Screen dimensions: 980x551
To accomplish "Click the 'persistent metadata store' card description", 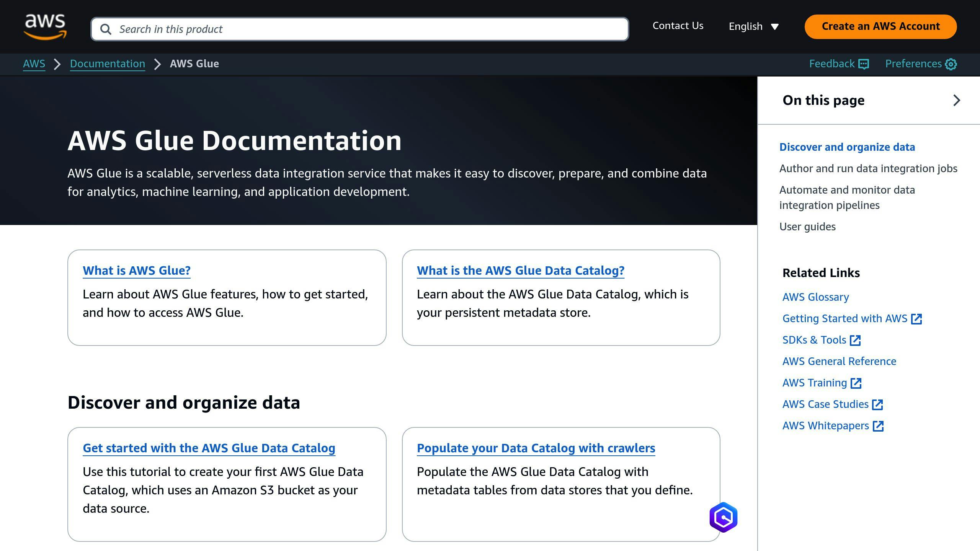I will [x=552, y=303].
